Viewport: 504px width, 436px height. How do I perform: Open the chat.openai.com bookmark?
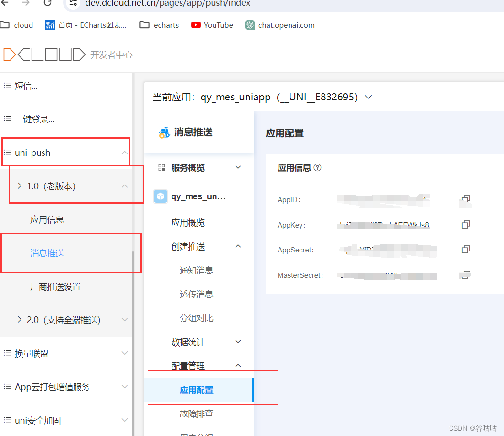click(x=280, y=25)
